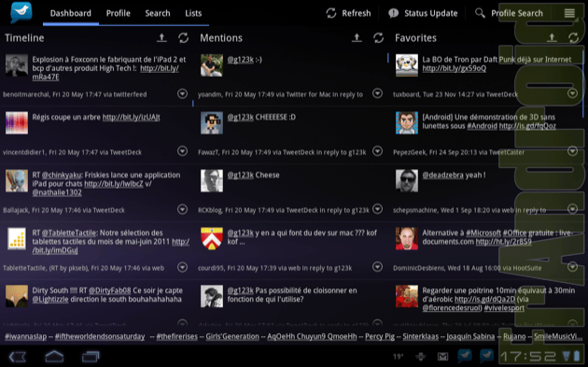The height and width of the screenshot is (367, 588).
Task: Open the Mentions column header
Action: click(221, 38)
